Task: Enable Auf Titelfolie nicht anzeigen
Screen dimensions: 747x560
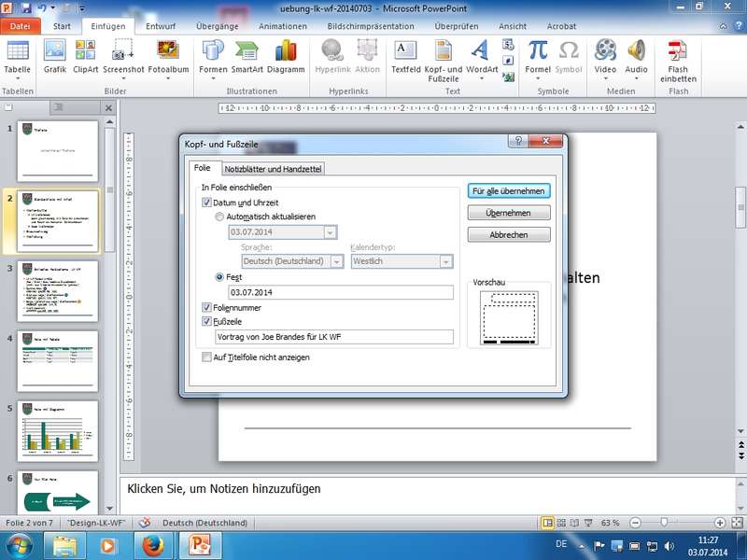Action: point(207,357)
